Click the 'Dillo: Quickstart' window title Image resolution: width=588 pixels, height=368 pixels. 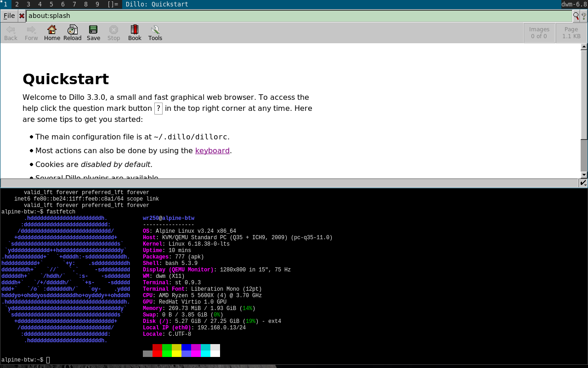[157, 4]
